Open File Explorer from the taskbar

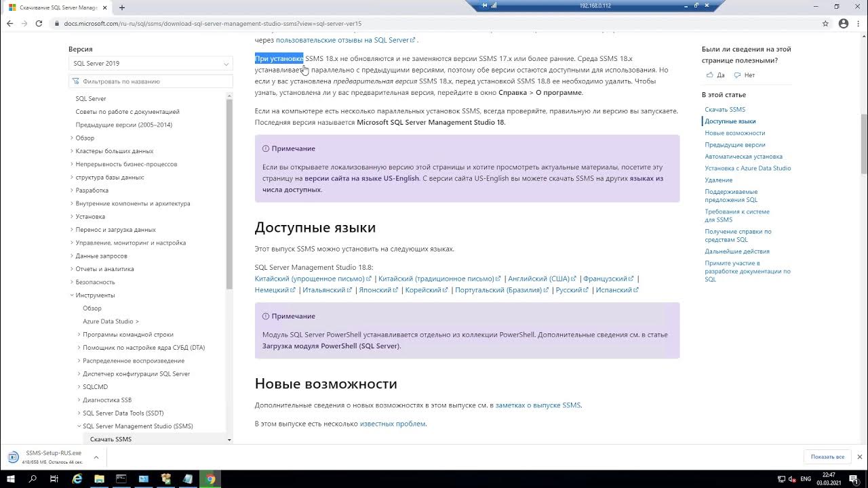coord(99,479)
